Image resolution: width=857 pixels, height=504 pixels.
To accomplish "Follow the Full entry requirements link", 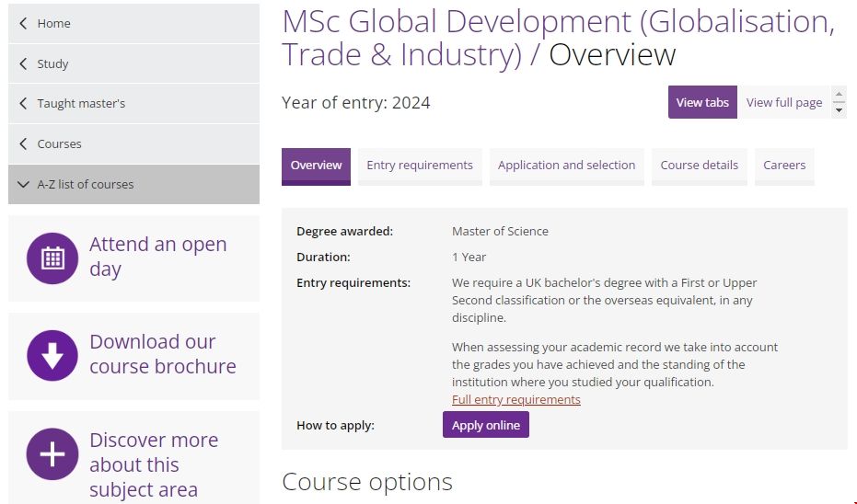I will pos(515,399).
